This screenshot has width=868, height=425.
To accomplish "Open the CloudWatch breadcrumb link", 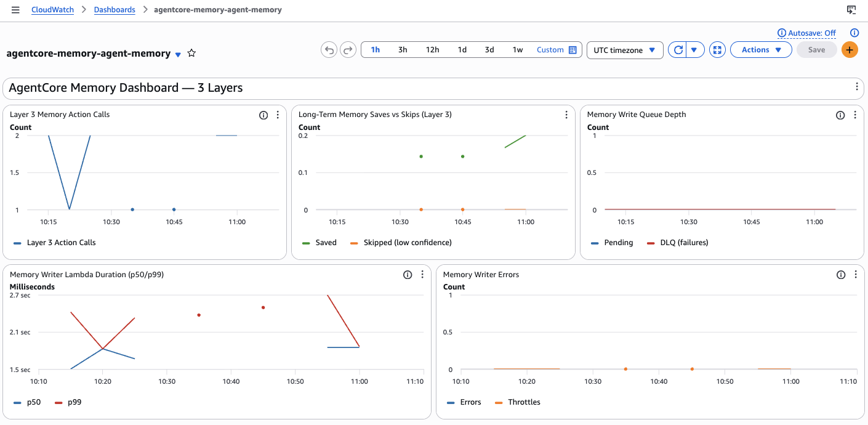I will pos(52,10).
